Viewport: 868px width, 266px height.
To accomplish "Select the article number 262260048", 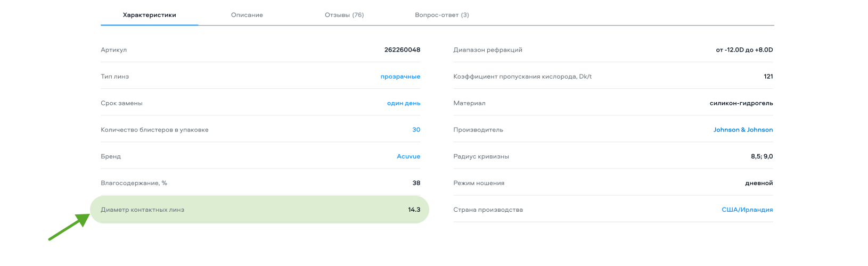I will click(402, 50).
